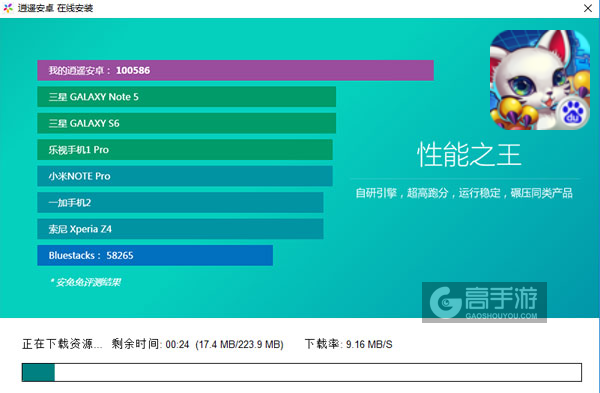Click the 安兔兔评测结果 footnote
Screen dimensions: 600x393
(x=85, y=282)
